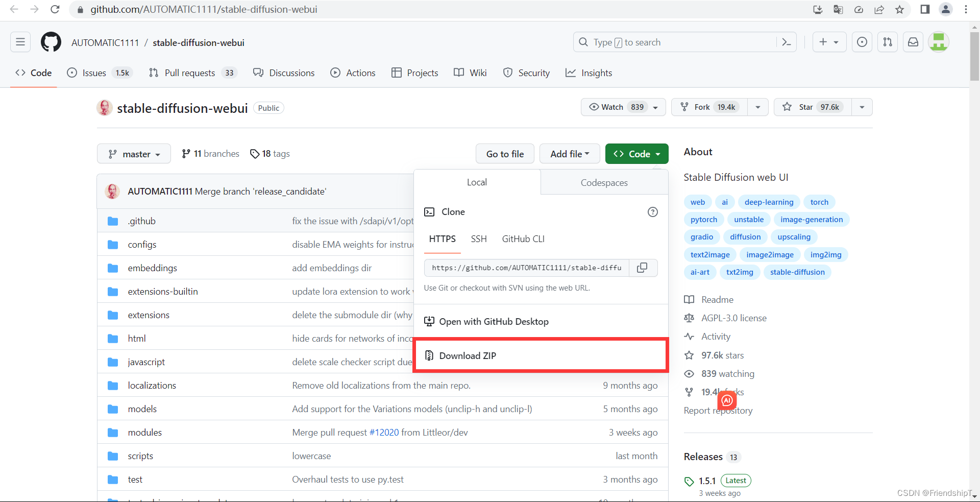Open the user avatar menu
This screenshot has height=502, width=980.
point(939,42)
